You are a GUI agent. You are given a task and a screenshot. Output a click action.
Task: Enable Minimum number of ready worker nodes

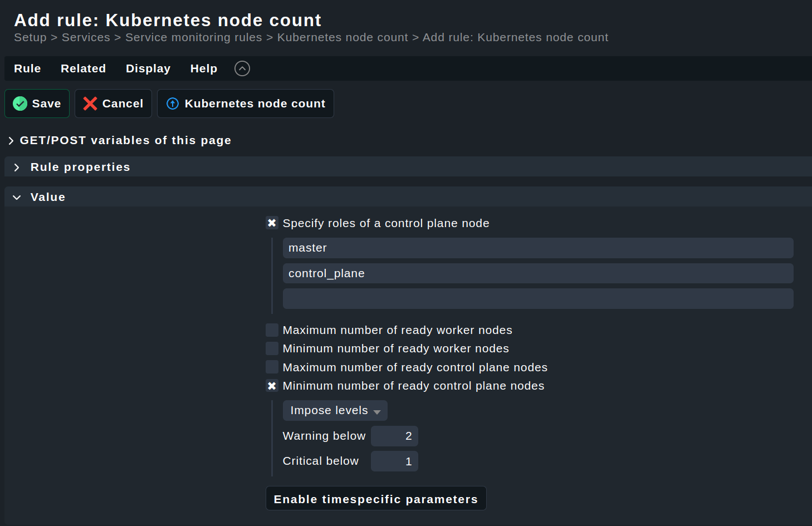[272, 348]
